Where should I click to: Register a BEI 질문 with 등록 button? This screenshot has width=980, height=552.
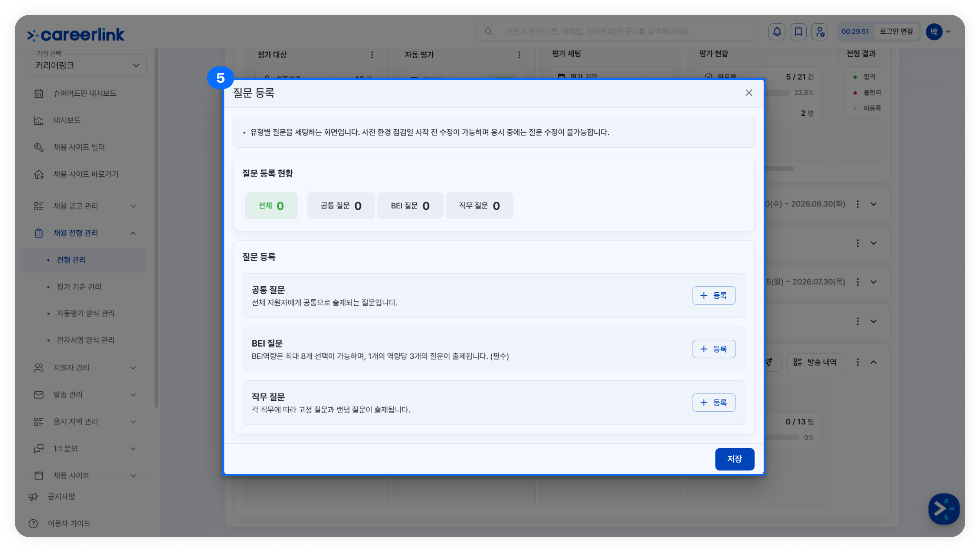714,349
